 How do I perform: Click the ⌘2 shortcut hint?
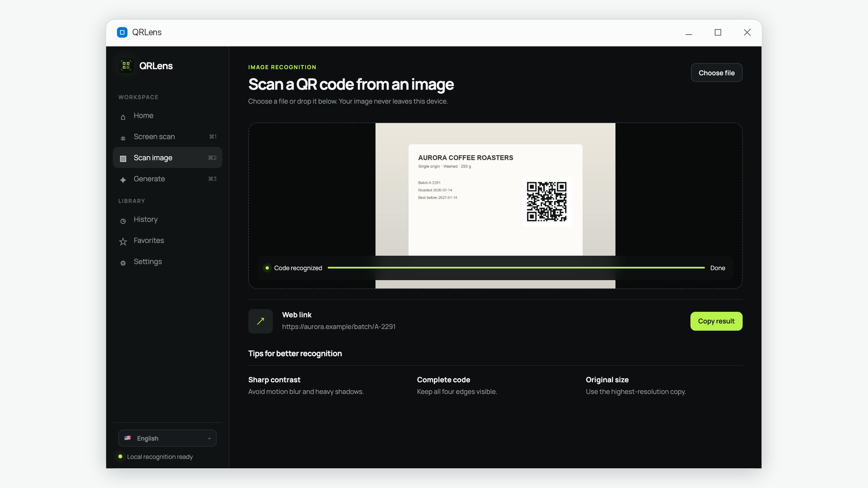click(x=212, y=158)
